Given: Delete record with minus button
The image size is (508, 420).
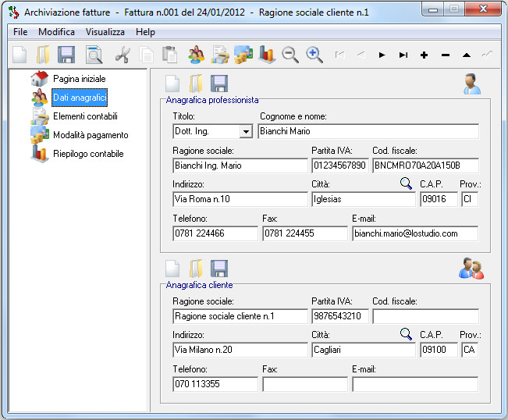Looking at the screenshot, I should (446, 55).
